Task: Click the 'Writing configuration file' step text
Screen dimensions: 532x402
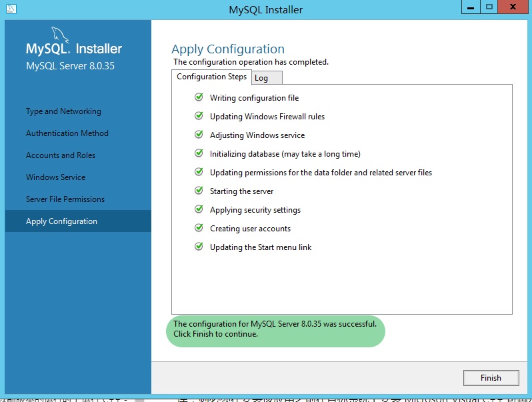Action: click(x=254, y=98)
